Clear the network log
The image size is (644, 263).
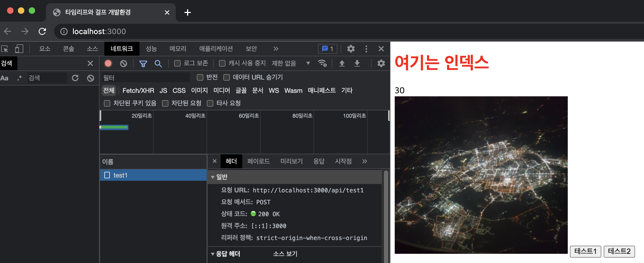(x=124, y=63)
